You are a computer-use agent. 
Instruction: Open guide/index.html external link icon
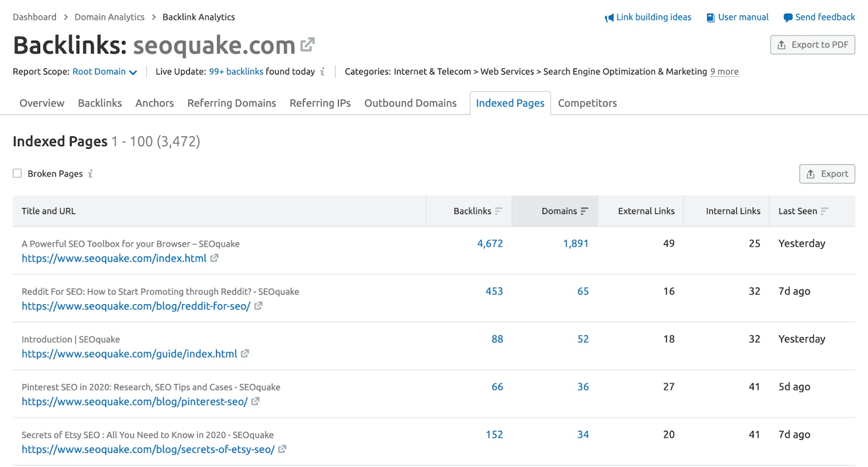[245, 354]
